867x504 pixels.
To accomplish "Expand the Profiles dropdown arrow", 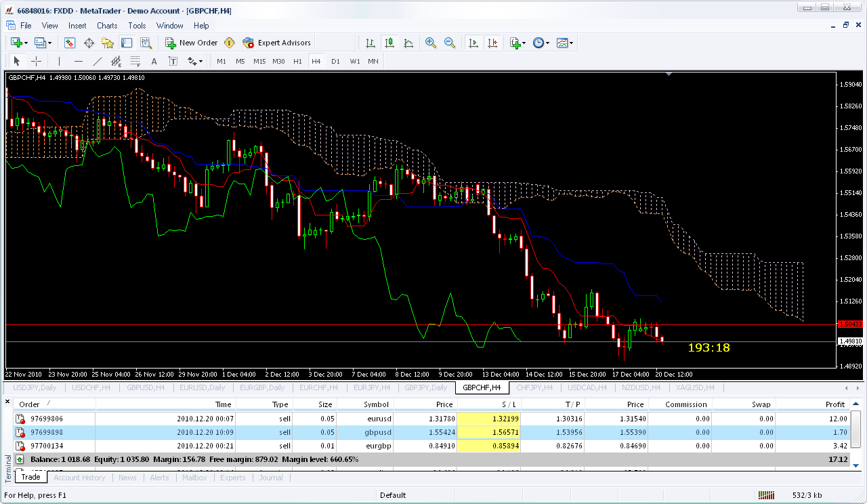I will 50,43.
